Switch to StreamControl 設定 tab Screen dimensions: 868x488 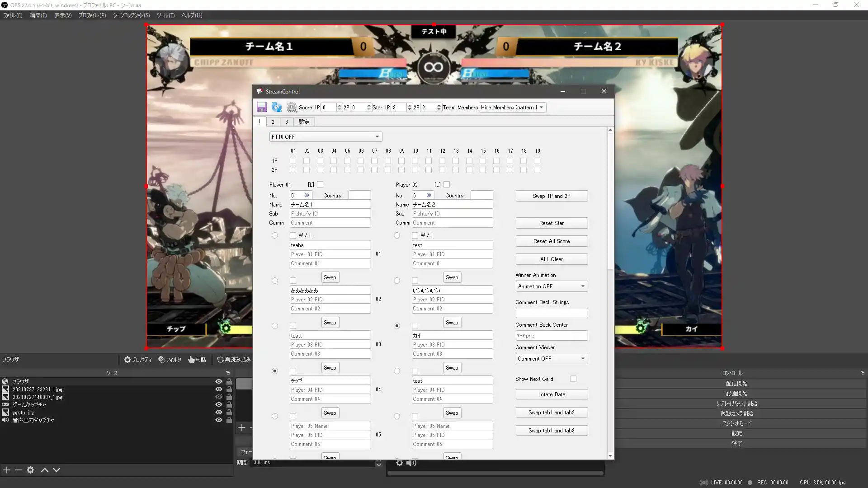click(304, 122)
